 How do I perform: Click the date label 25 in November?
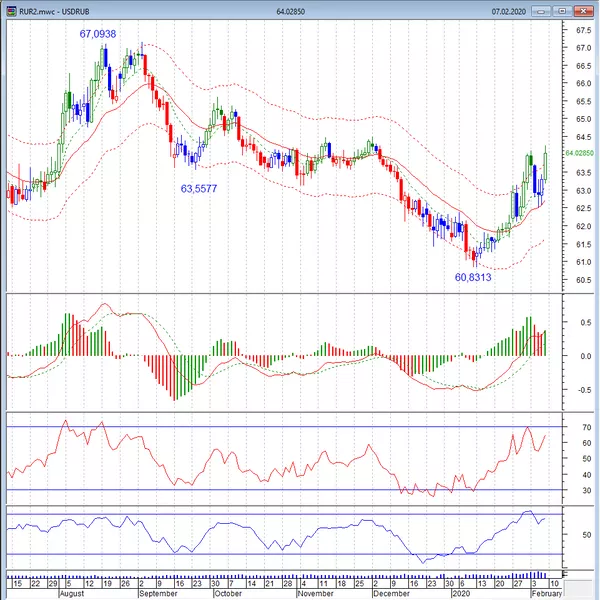point(360,584)
